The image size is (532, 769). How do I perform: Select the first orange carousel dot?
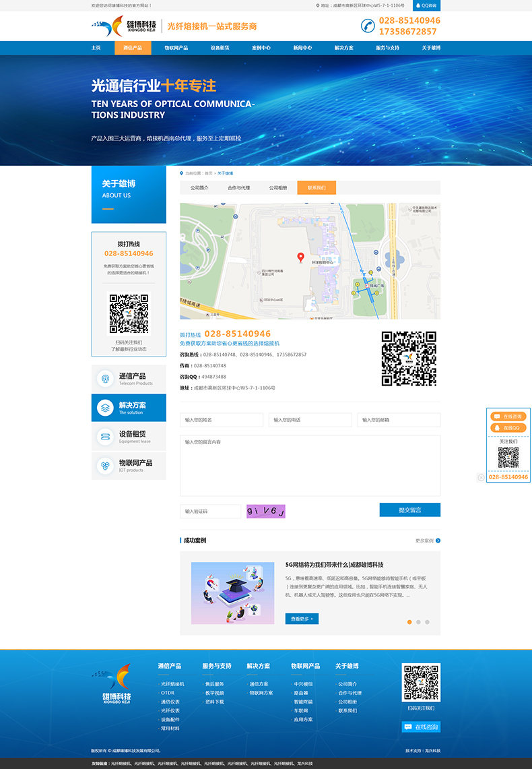tap(409, 622)
